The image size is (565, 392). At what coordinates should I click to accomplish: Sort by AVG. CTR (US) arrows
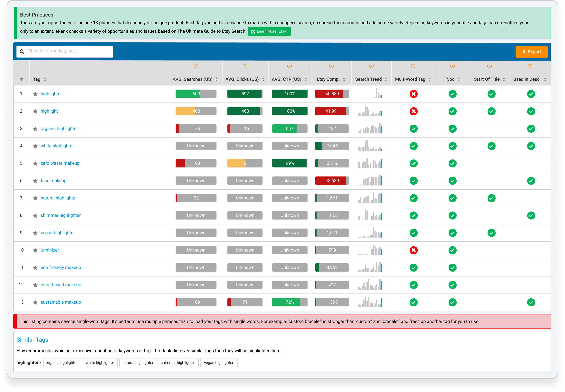coord(305,79)
